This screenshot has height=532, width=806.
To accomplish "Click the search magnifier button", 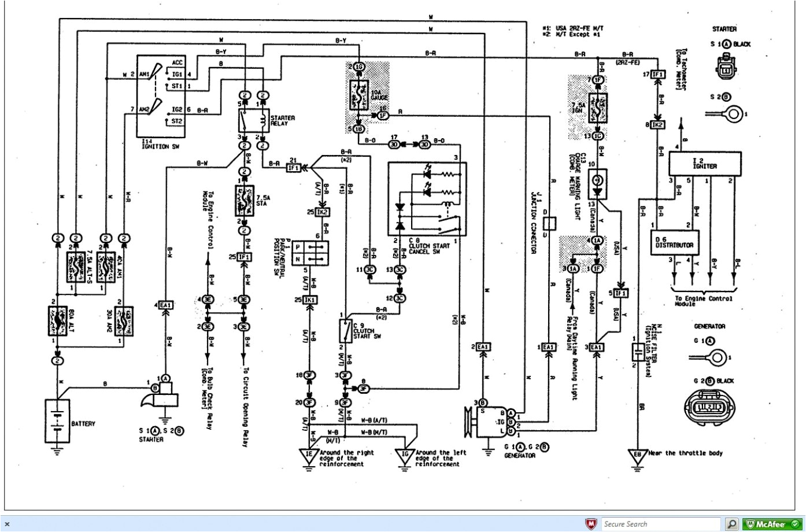I will 731,523.
